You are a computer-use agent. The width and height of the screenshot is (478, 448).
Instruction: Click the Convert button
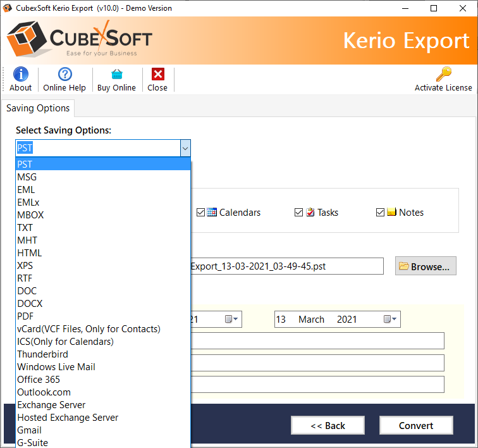[x=416, y=425]
